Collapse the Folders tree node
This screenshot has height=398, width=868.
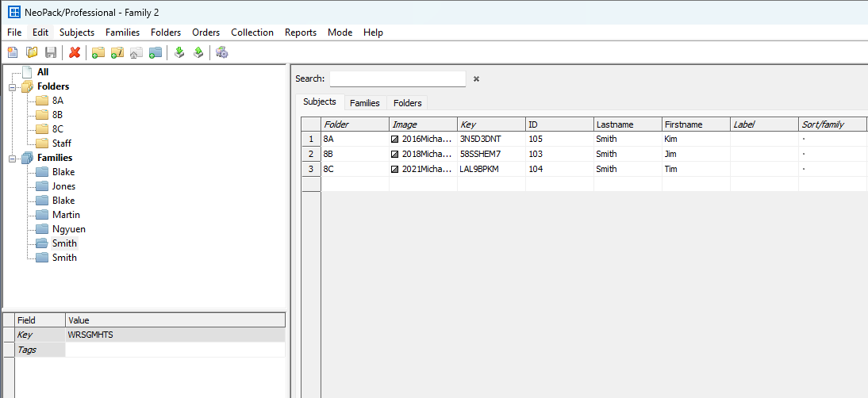(13, 86)
